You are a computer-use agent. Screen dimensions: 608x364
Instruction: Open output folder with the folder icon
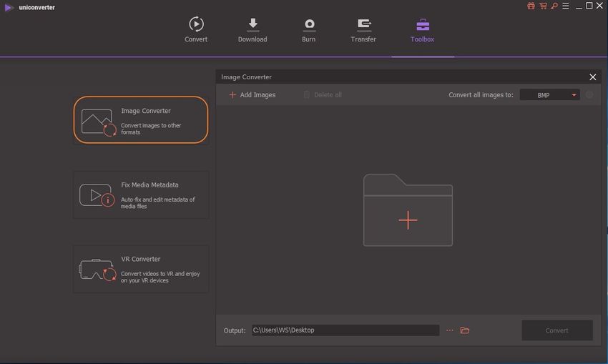pos(465,330)
